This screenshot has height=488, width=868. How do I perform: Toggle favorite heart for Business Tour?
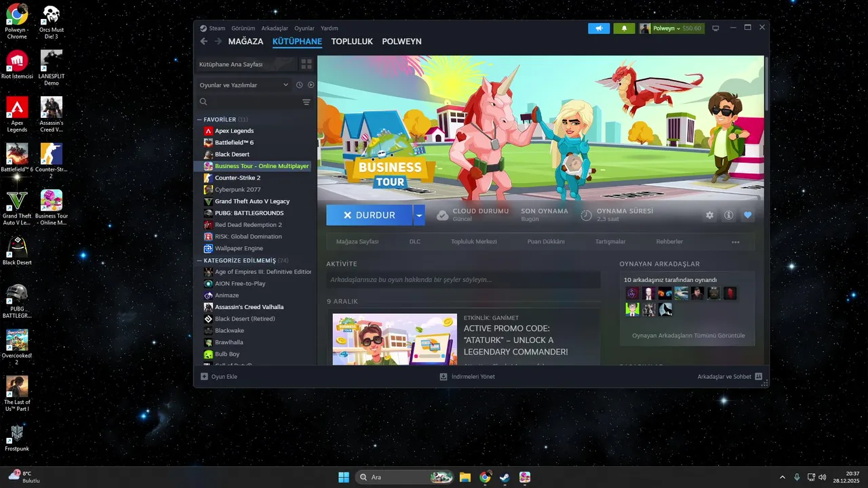point(748,215)
